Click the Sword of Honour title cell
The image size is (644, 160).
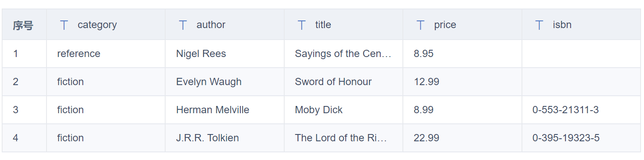pos(344,82)
